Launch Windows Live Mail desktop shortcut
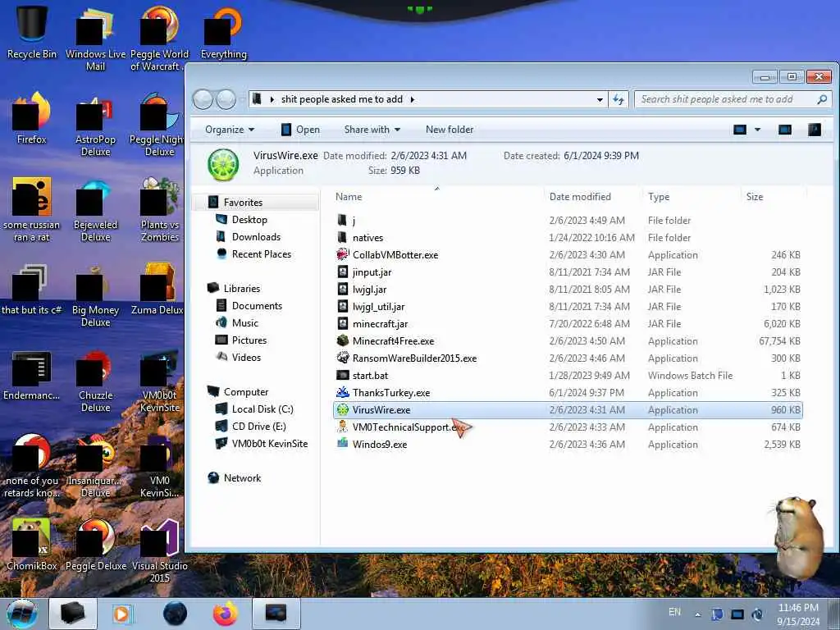The image size is (840, 630). pyautogui.click(x=95, y=39)
